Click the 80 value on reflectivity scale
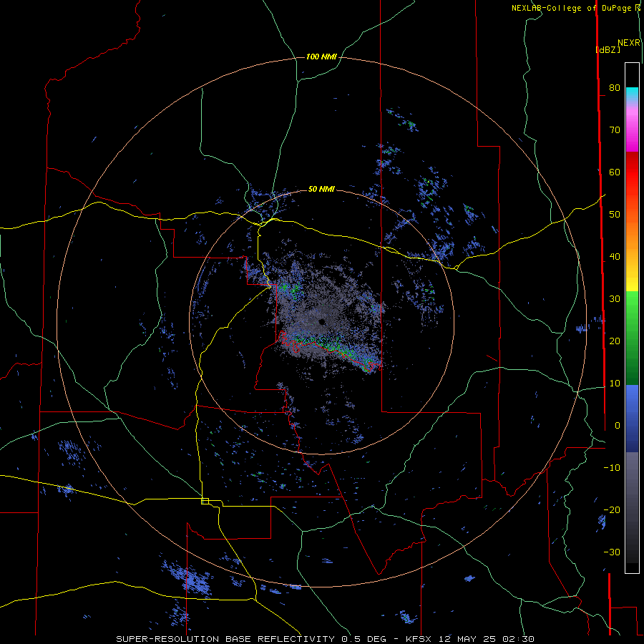The width and height of the screenshot is (644, 644). pos(615,87)
